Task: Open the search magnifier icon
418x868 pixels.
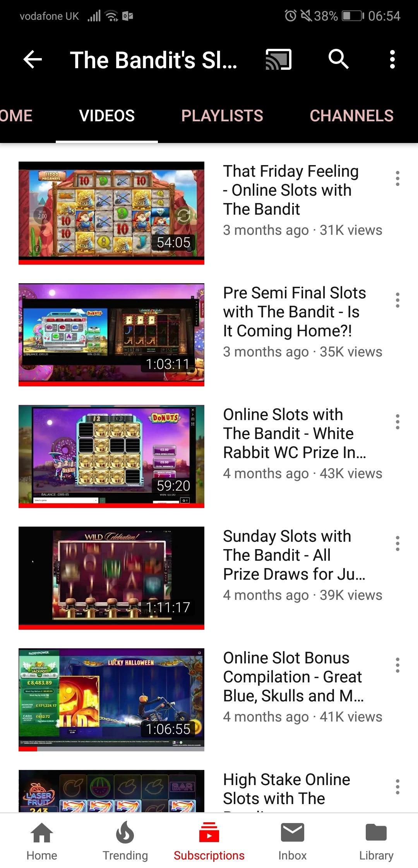Action: tap(339, 59)
